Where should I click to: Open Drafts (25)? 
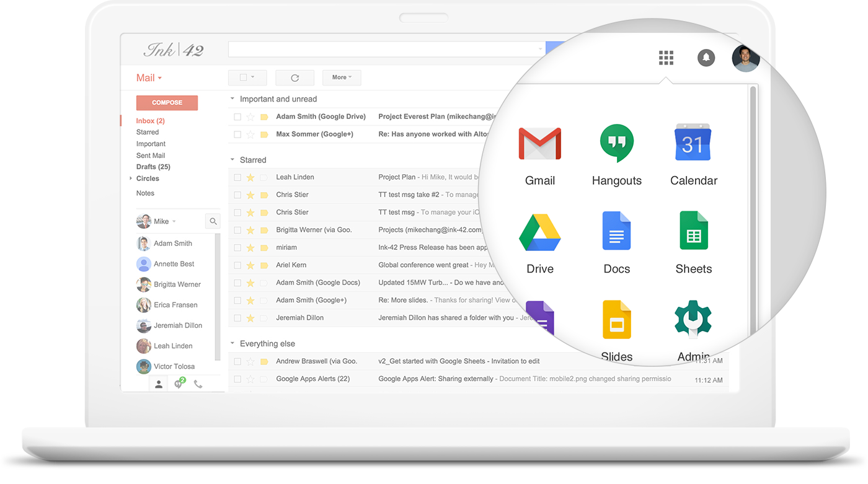coord(153,167)
